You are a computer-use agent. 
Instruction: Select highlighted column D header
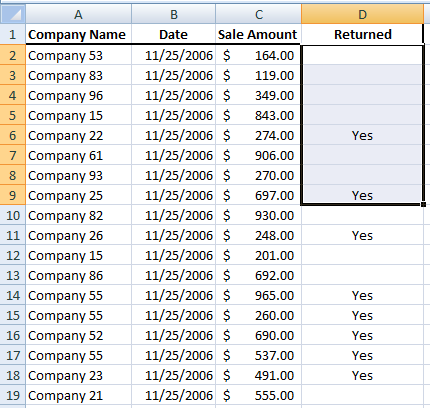click(x=362, y=14)
